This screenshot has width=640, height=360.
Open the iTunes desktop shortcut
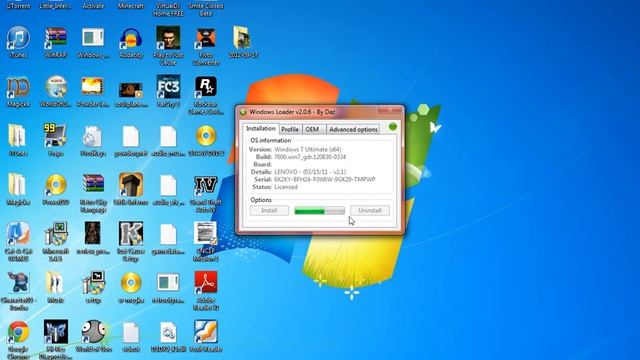point(18,38)
